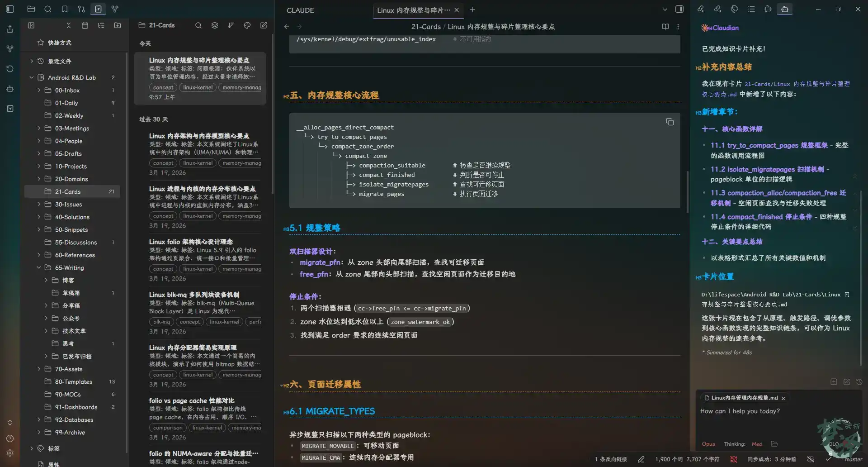Expand the 10-Projects folder
Screen dimensions: 868x467
39,166
